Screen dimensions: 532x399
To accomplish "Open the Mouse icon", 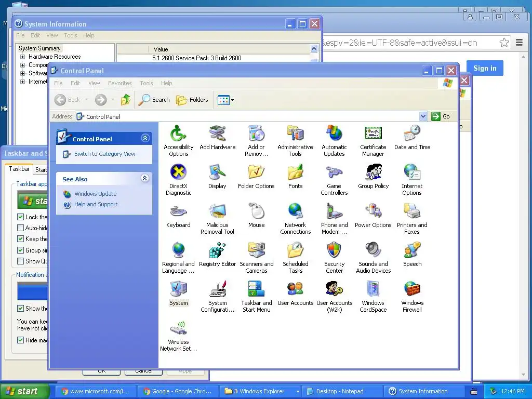I will [x=257, y=215].
